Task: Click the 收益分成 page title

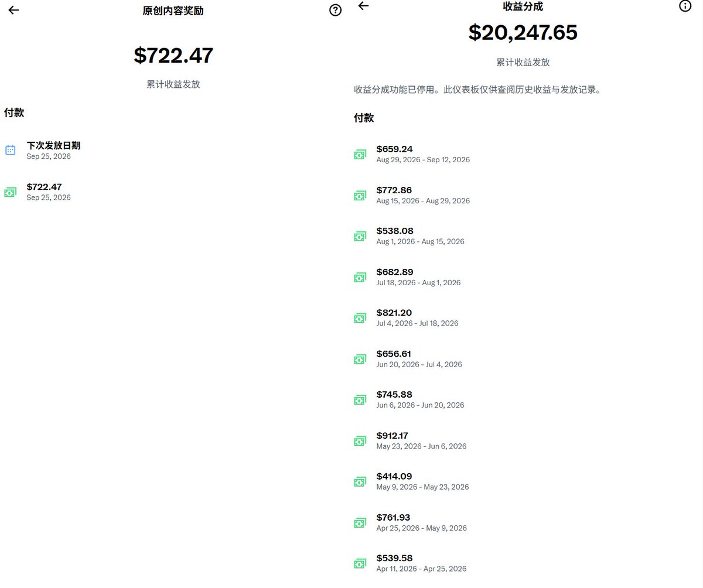Action: 523,6
